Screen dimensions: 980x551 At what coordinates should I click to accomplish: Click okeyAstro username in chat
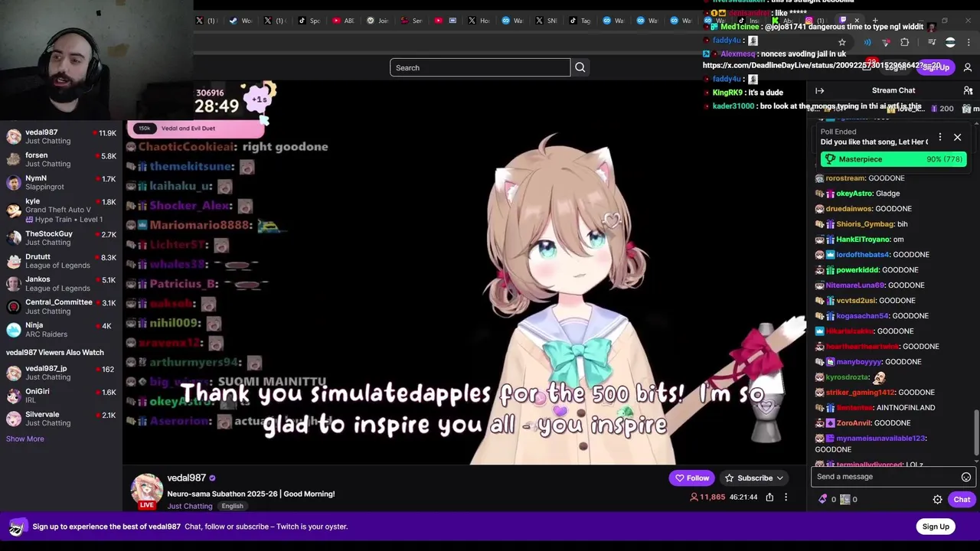coord(854,194)
